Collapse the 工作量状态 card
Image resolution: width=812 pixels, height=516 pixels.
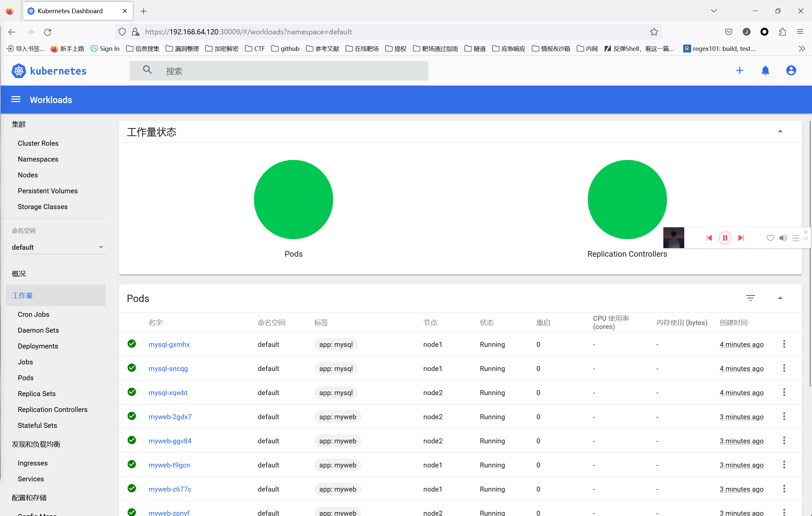tap(780, 131)
